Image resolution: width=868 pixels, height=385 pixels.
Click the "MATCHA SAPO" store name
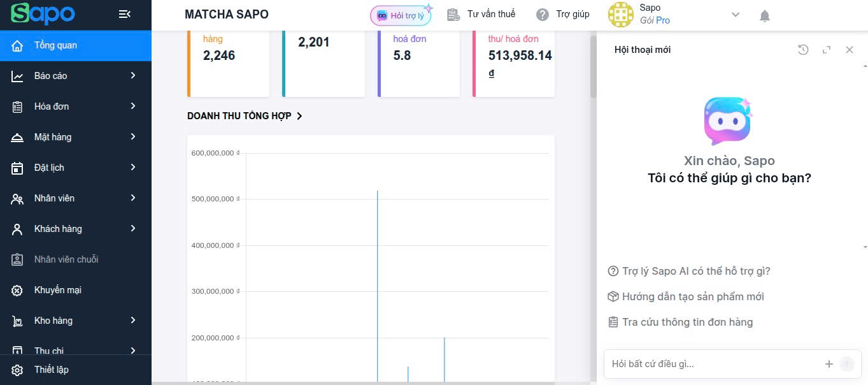(x=227, y=14)
